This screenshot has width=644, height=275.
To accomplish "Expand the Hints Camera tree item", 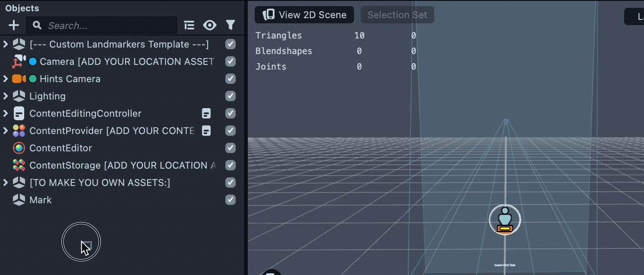I will (6, 79).
